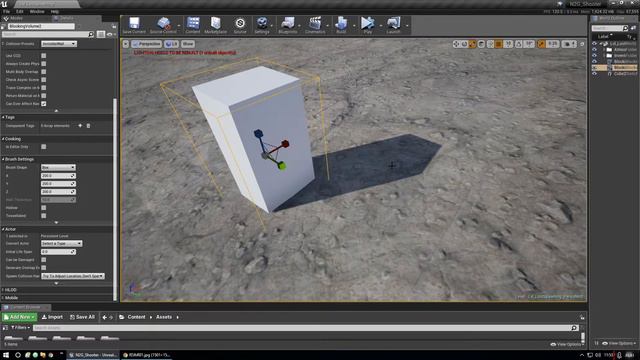This screenshot has width=640, height=360.
Task: Enable Is Editor Only checkbox
Action: [44, 147]
